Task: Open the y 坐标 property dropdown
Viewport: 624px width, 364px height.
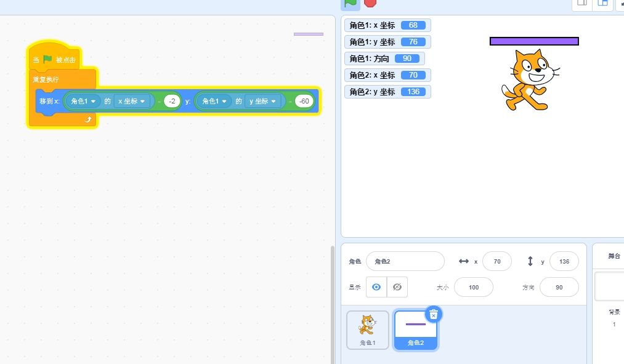Action: 262,101
